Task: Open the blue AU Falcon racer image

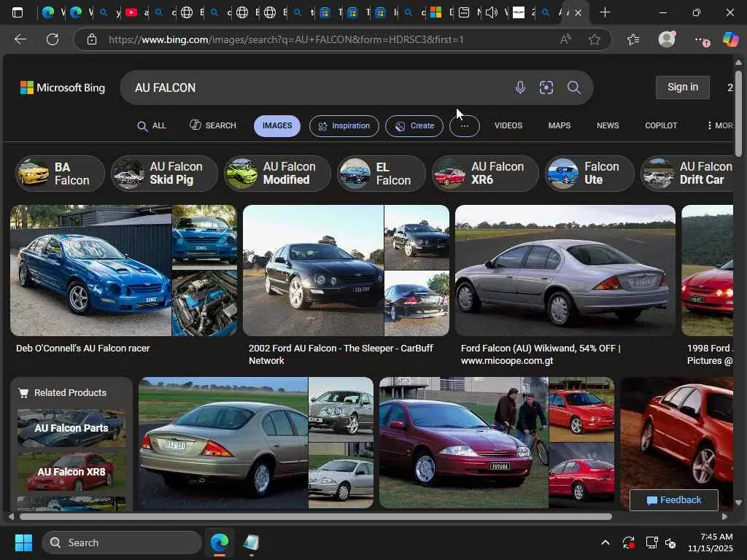Action: click(x=90, y=271)
